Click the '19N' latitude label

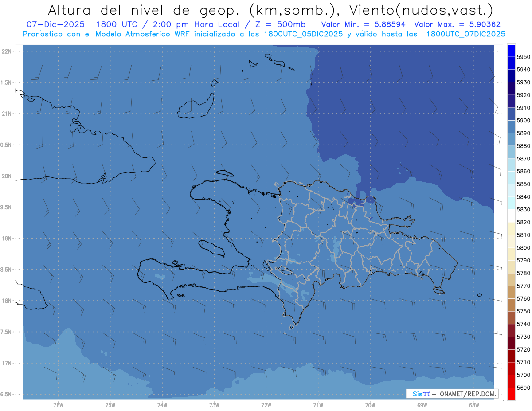pyautogui.click(x=7, y=239)
